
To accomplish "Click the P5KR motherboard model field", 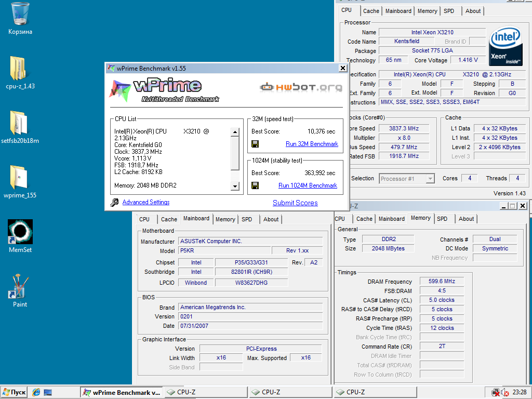I will (x=224, y=250).
